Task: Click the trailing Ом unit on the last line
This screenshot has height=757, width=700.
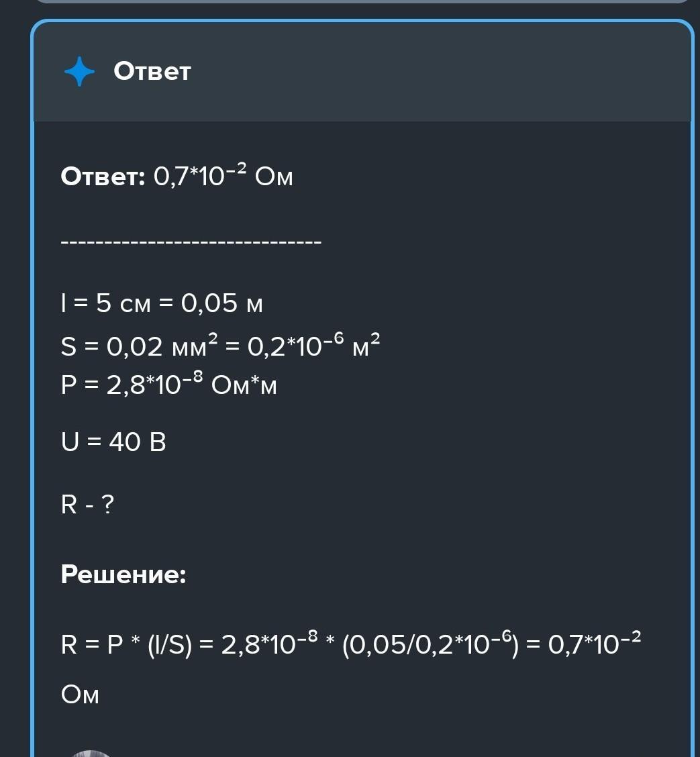Action: [80, 695]
